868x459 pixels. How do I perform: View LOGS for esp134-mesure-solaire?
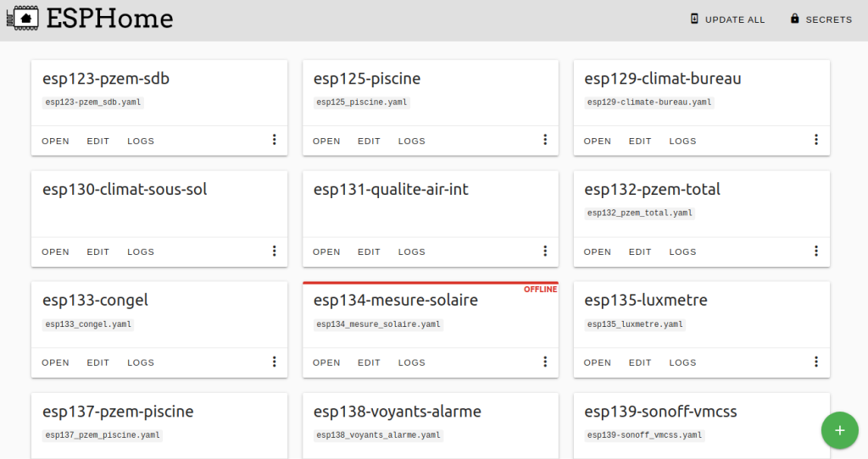pos(412,362)
